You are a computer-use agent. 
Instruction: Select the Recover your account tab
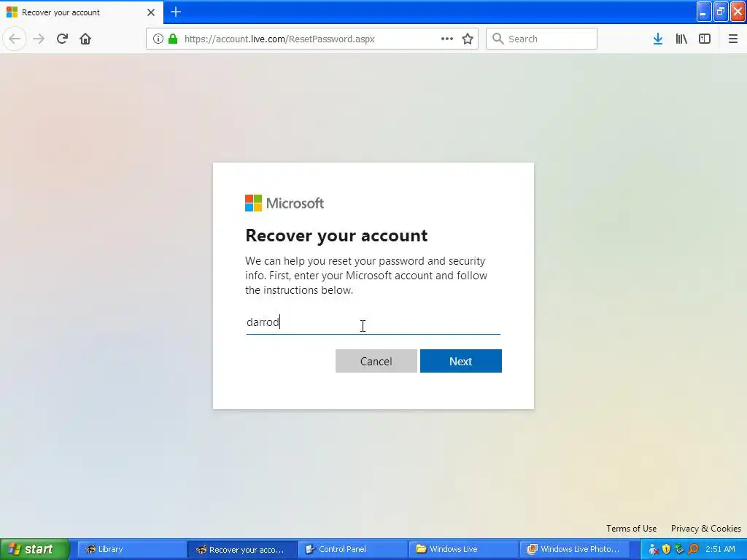82,12
